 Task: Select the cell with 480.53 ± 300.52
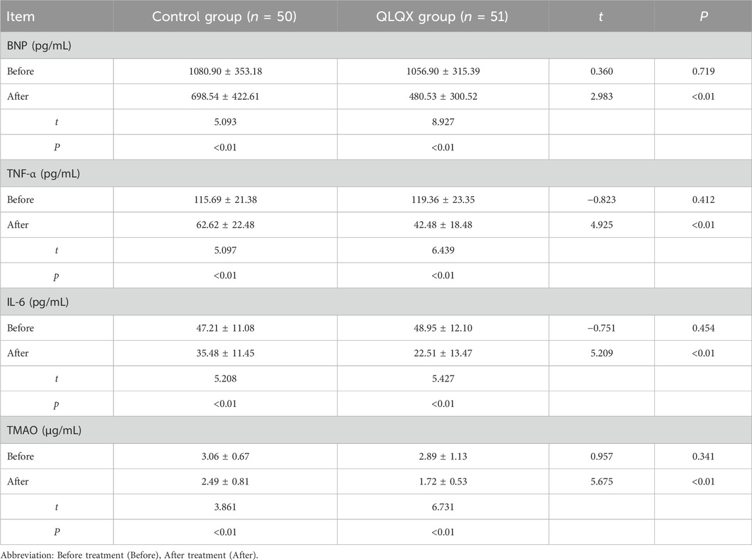click(443, 97)
